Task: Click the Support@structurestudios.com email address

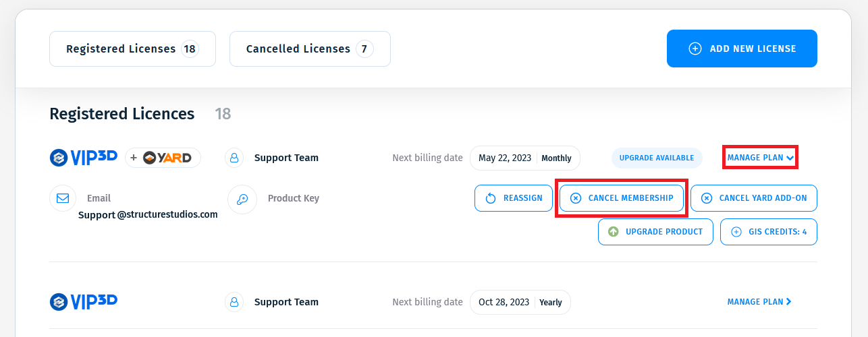Action: coord(148,215)
